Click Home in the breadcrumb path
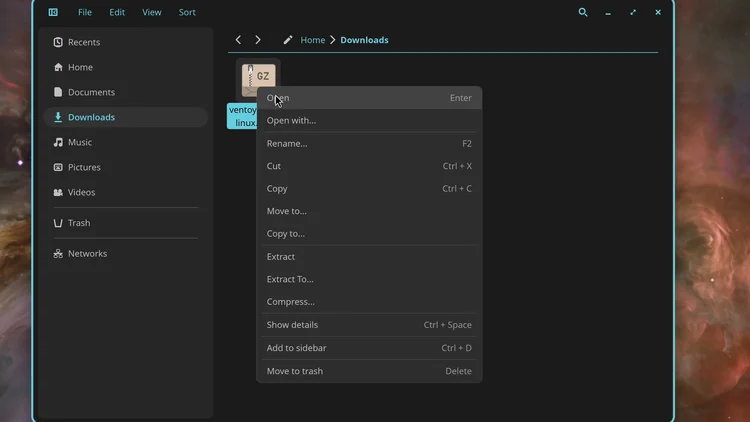750x422 pixels. click(x=313, y=40)
